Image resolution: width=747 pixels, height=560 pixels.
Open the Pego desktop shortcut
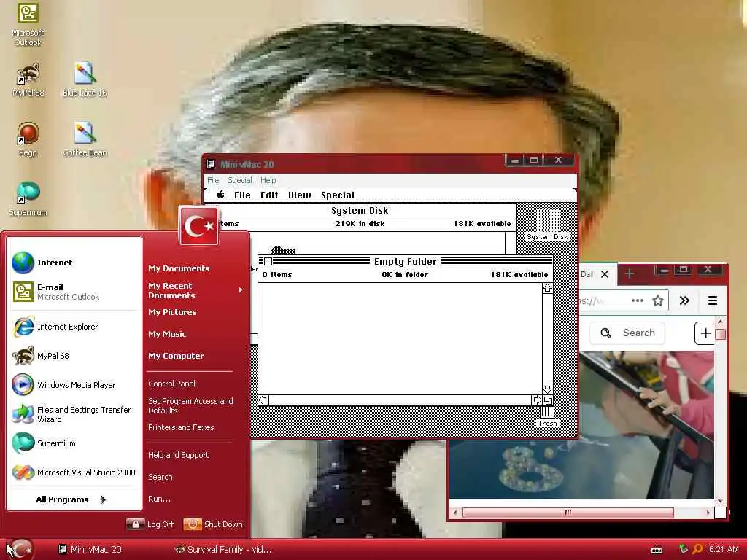[28, 139]
